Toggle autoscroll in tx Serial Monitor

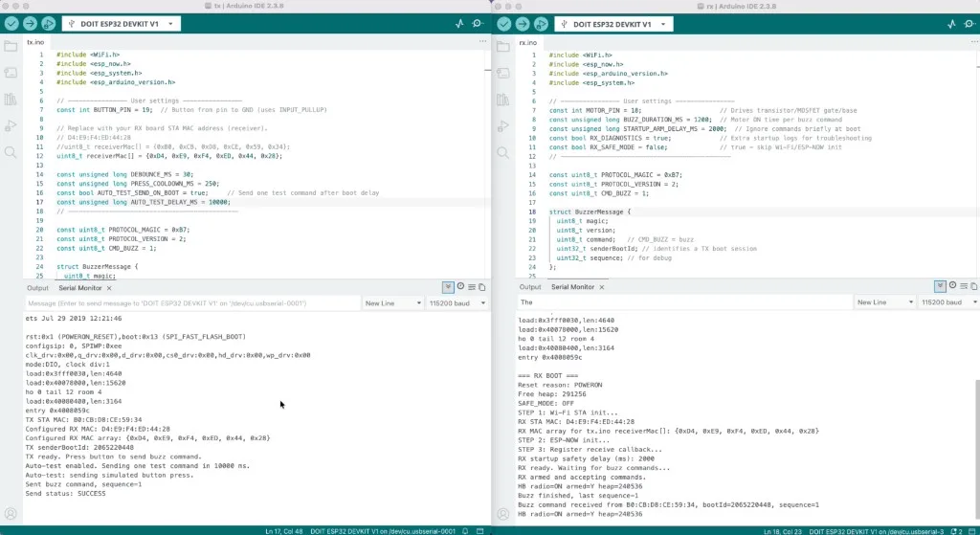[x=448, y=287]
